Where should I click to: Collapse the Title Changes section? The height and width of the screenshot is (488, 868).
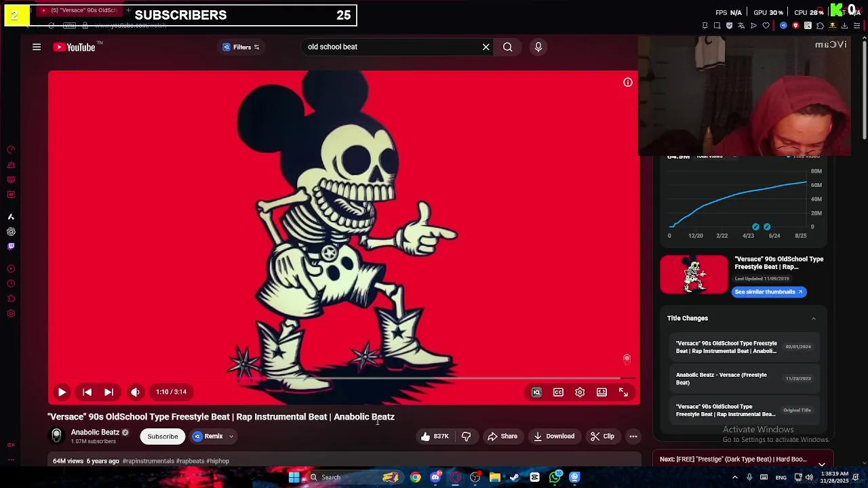814,319
